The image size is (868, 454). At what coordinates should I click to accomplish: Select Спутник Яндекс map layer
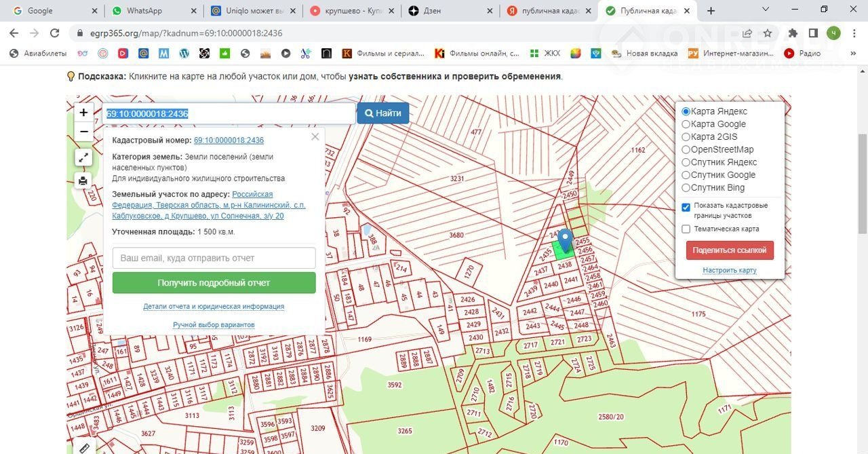pyautogui.click(x=686, y=162)
